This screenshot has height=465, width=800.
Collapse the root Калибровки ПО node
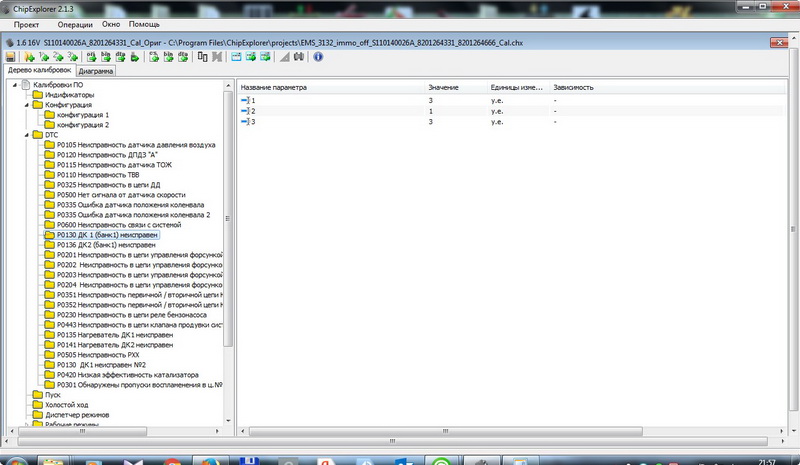tap(13, 85)
